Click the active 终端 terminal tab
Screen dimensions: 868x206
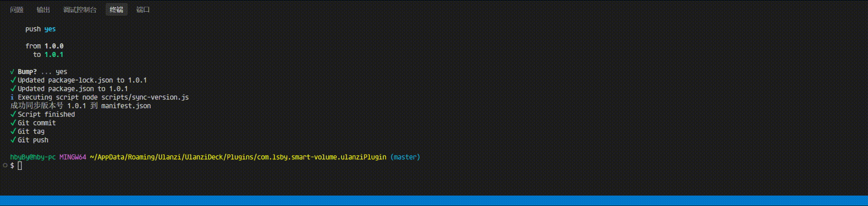click(x=117, y=9)
